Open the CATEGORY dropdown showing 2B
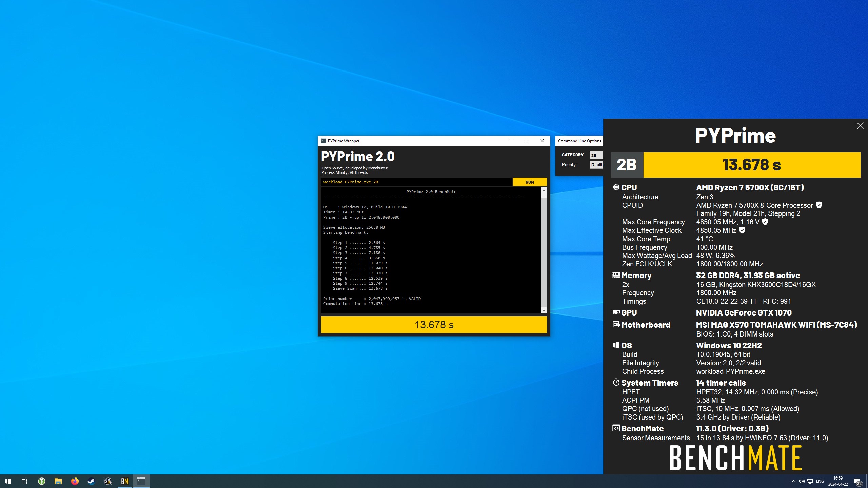 [x=596, y=155]
